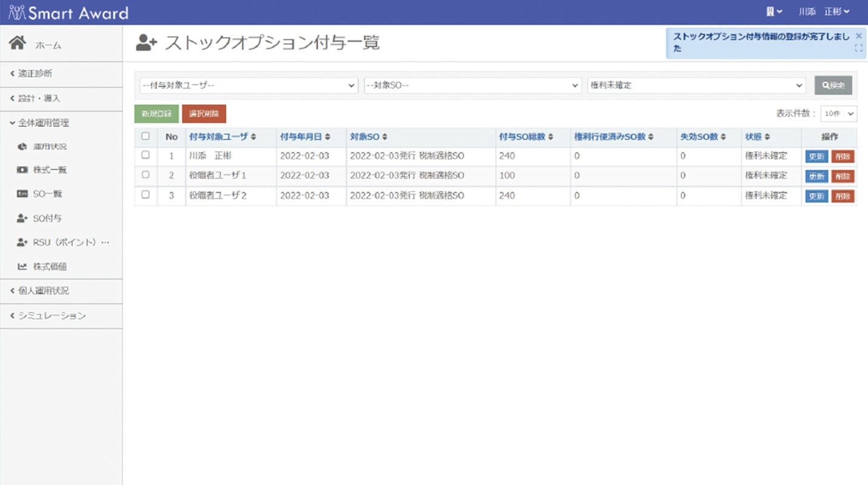868x485 pixels.
Task: Sort by the 状態 column
Action: point(758,137)
